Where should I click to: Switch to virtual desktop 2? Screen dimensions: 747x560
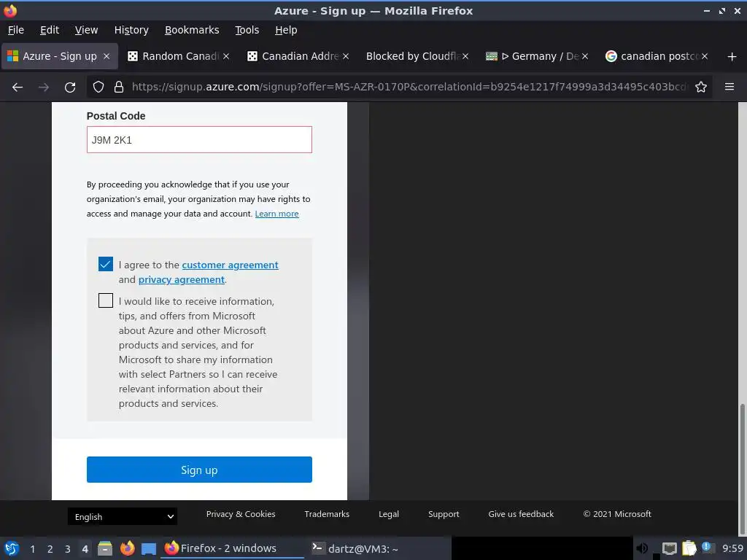click(x=50, y=549)
